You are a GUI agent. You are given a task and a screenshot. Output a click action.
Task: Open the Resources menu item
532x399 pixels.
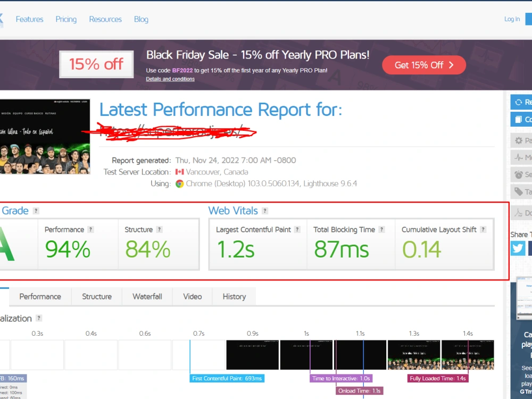click(x=105, y=19)
